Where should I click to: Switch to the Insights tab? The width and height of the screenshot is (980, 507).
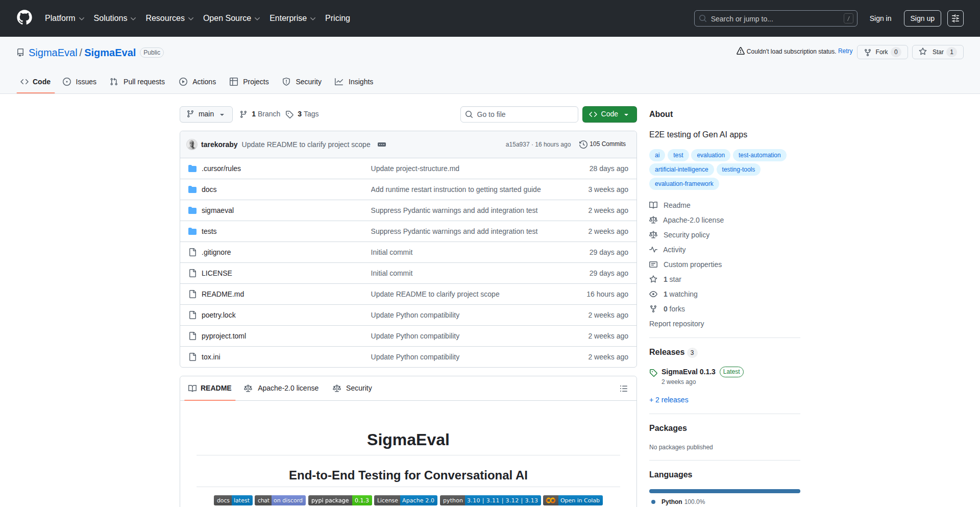coord(354,82)
